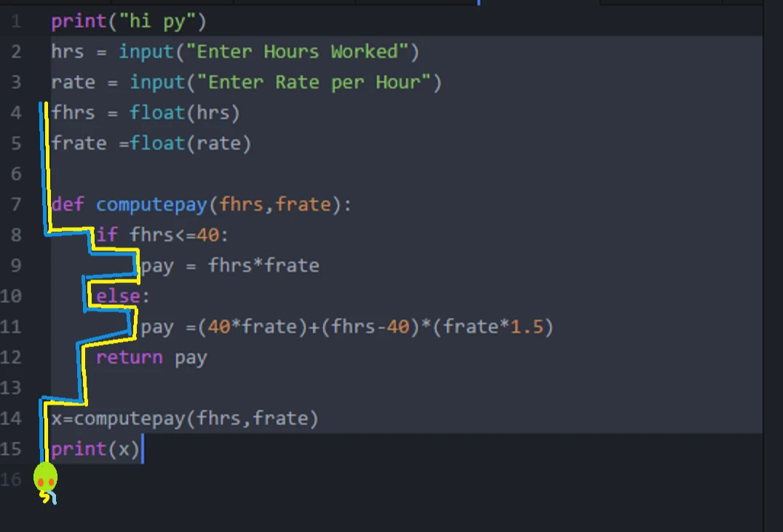The width and height of the screenshot is (783, 532).
Task: Click line number 14 in the gutter
Action: (12, 418)
